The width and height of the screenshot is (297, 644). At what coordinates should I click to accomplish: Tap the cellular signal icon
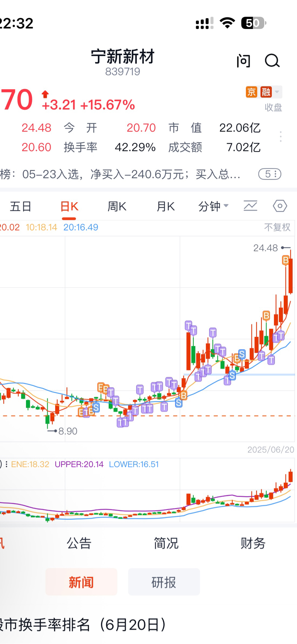pyautogui.click(x=205, y=24)
